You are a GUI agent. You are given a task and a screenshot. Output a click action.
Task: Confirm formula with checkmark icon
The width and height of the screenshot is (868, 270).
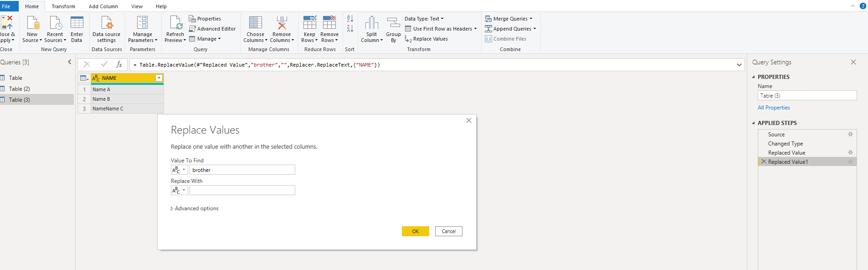pos(104,64)
